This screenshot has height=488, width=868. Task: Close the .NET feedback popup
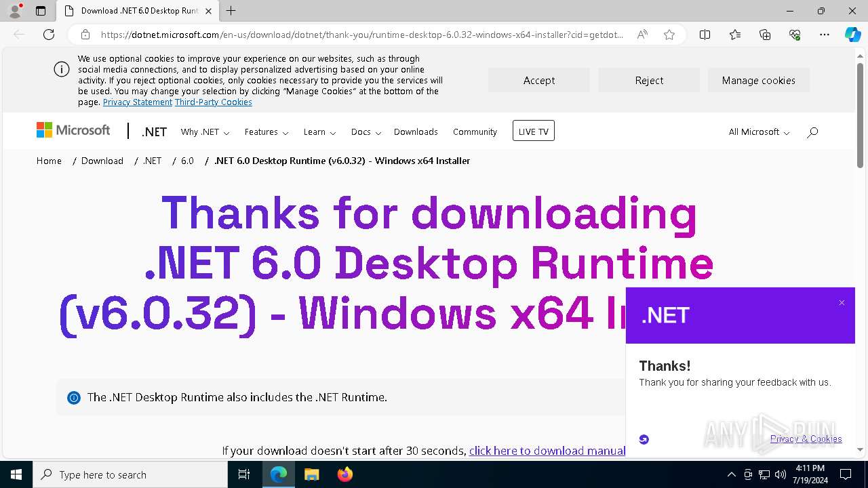842,303
